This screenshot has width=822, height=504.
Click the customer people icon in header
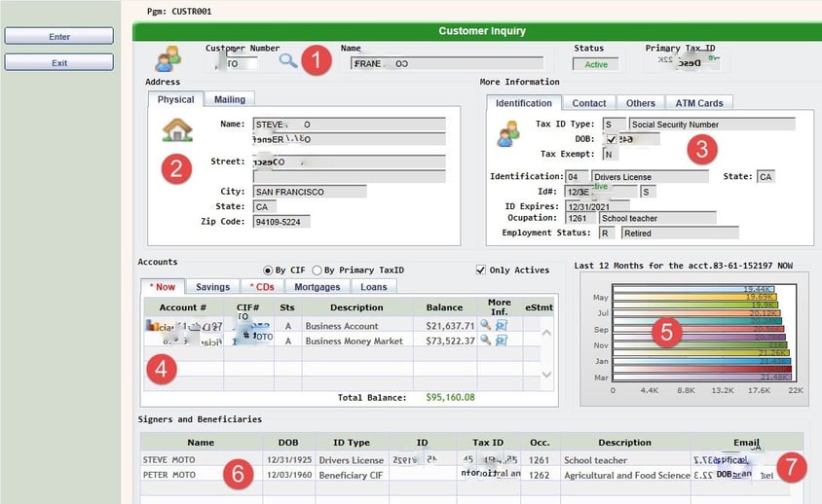(168, 58)
